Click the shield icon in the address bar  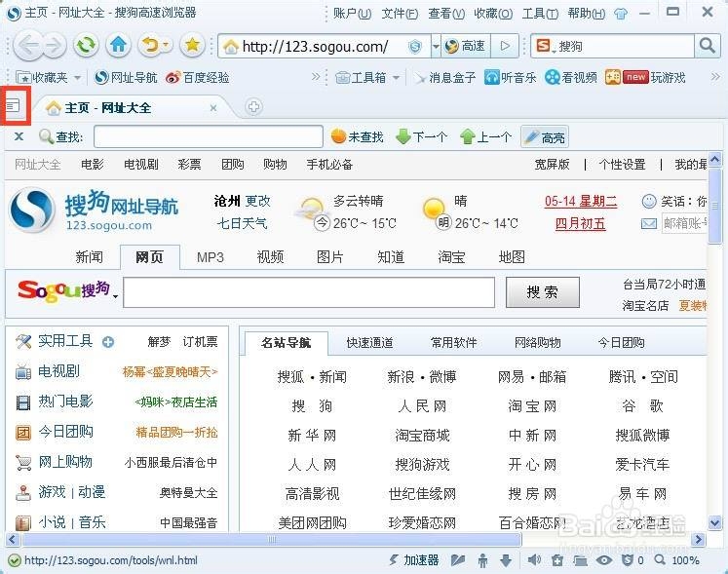[x=414, y=46]
